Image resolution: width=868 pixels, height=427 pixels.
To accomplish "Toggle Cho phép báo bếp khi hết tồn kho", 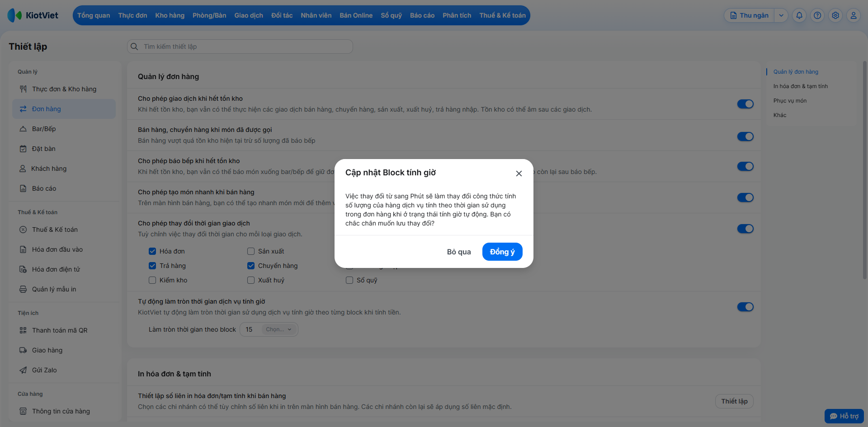I will (745, 166).
